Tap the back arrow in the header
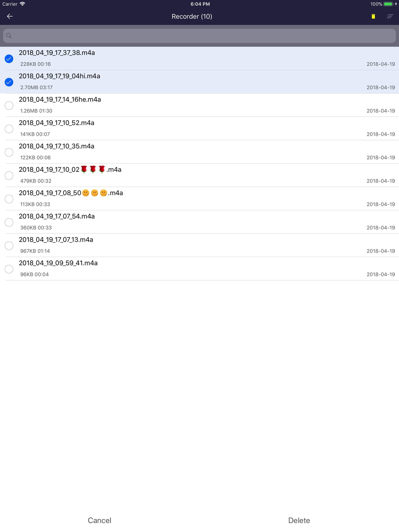This screenshot has width=399, height=532. pos(10,16)
